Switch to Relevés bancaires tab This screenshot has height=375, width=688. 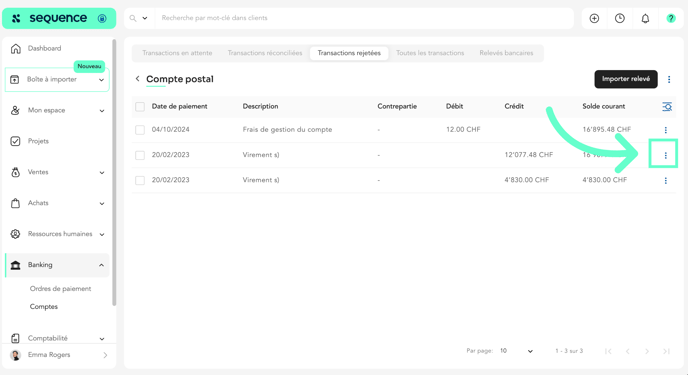[x=506, y=53]
